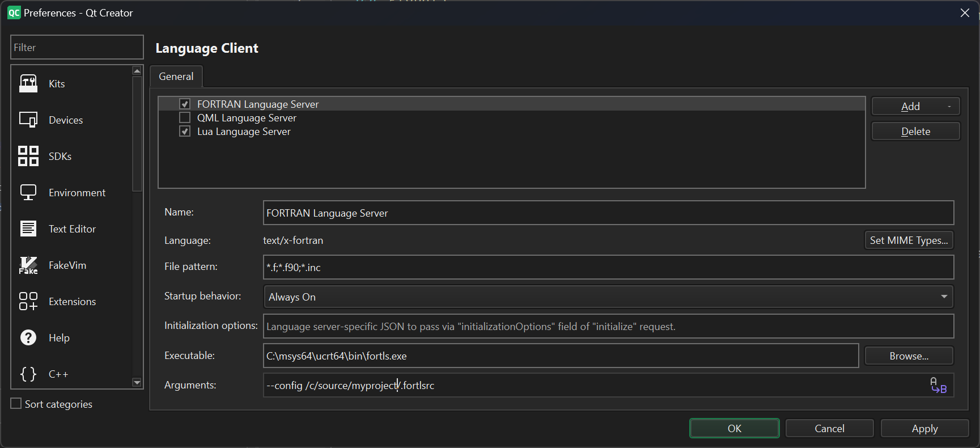Screen dimensions: 980x448
Task: Open the Startup behavior dropdown
Action: click(x=609, y=297)
